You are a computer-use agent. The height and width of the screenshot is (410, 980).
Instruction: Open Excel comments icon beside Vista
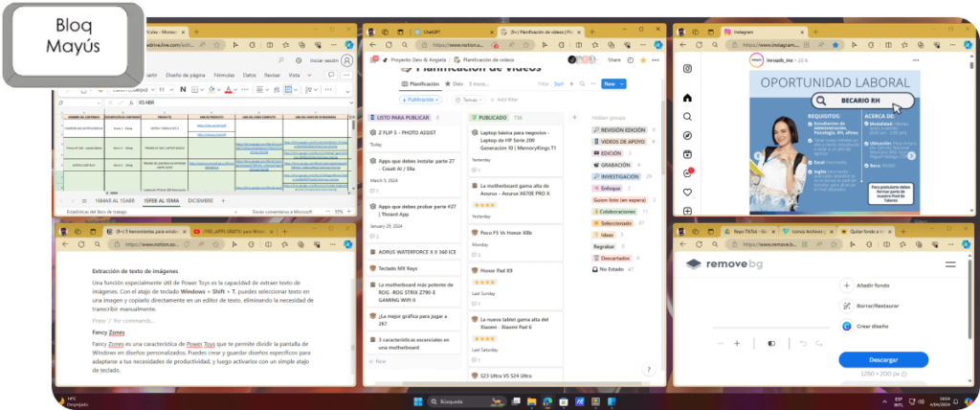click(x=331, y=75)
